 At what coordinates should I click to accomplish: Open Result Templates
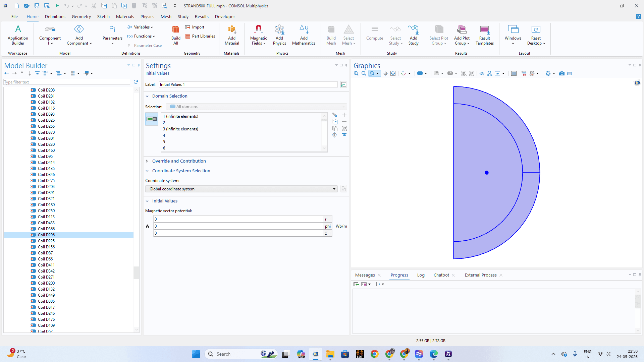pyautogui.click(x=485, y=35)
